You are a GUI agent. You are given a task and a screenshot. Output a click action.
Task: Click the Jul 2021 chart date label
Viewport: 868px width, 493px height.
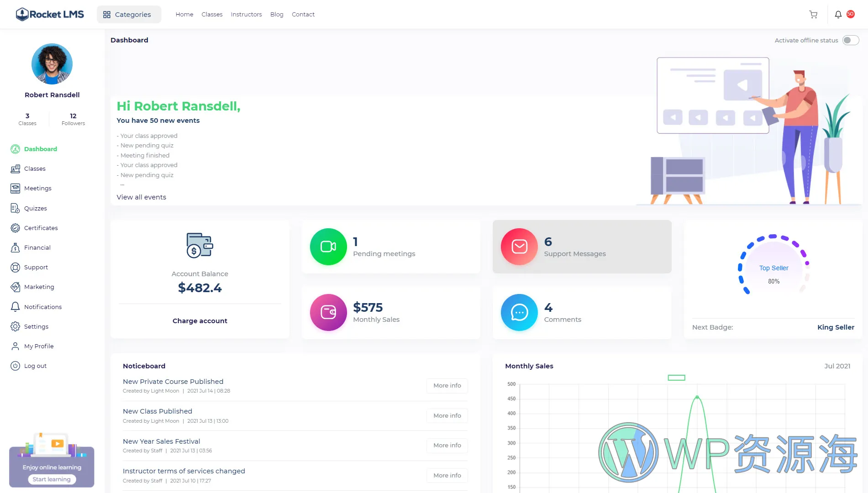[837, 366]
